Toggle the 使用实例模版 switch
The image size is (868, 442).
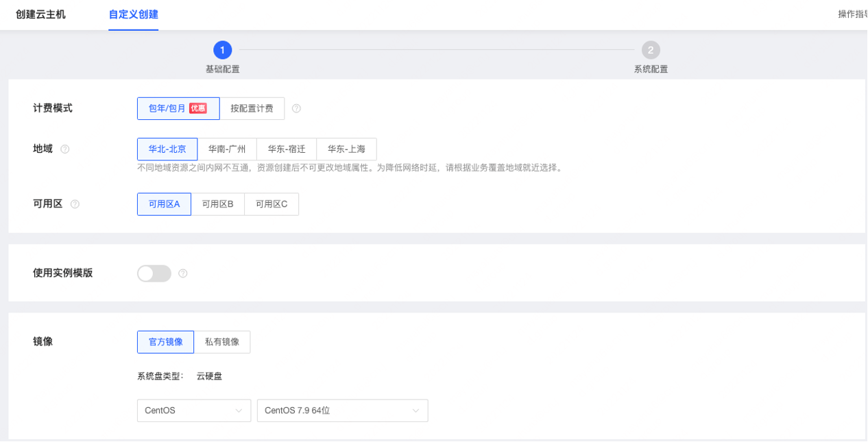(154, 273)
